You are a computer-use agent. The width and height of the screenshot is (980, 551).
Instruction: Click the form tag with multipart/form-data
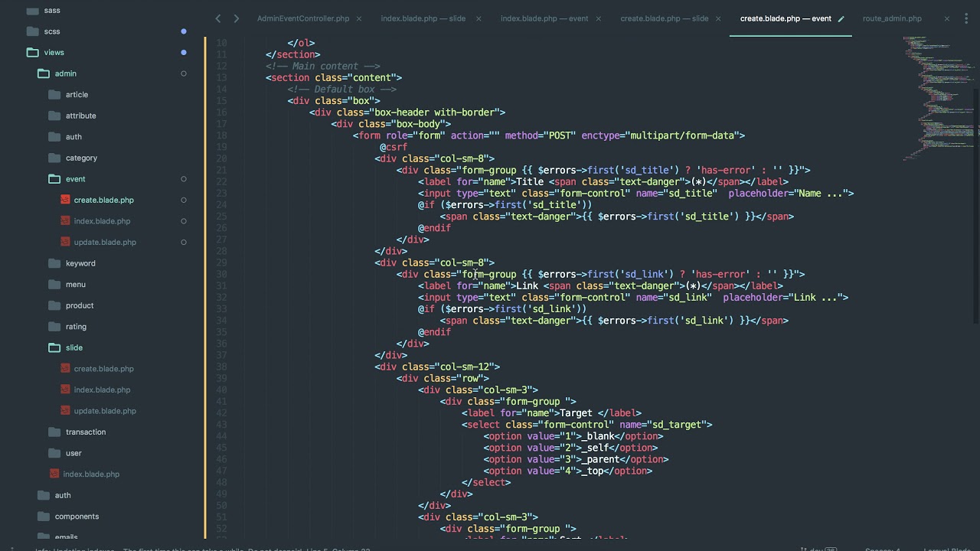tap(549, 135)
